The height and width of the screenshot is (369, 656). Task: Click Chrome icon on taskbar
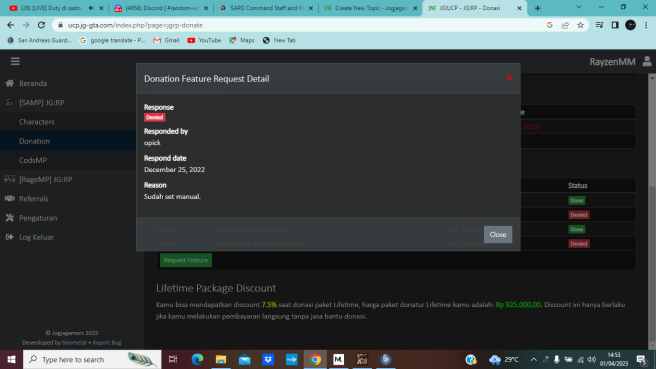coord(315,359)
